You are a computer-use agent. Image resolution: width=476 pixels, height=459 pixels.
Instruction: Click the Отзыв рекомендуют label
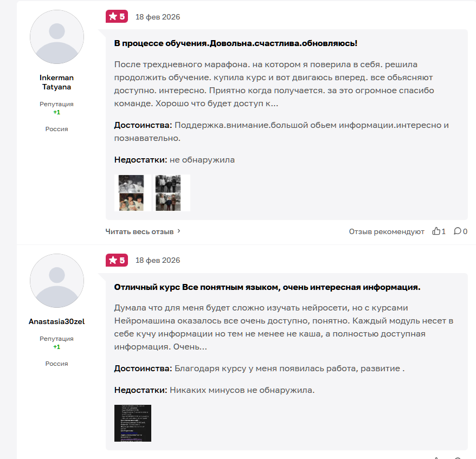tap(387, 231)
